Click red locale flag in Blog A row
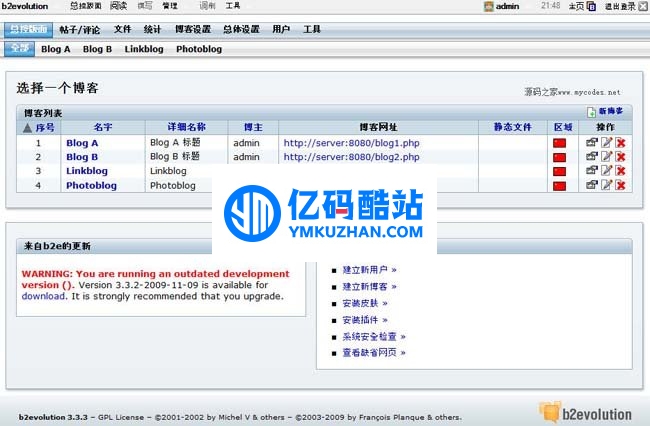 559,143
